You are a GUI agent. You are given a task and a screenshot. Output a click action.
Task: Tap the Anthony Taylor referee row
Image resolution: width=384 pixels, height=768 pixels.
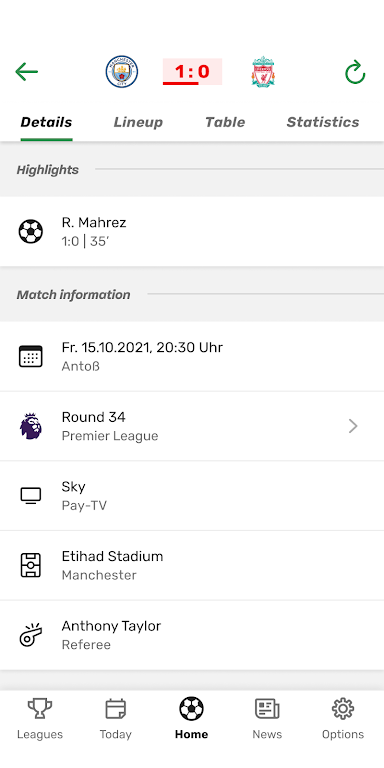(192, 635)
